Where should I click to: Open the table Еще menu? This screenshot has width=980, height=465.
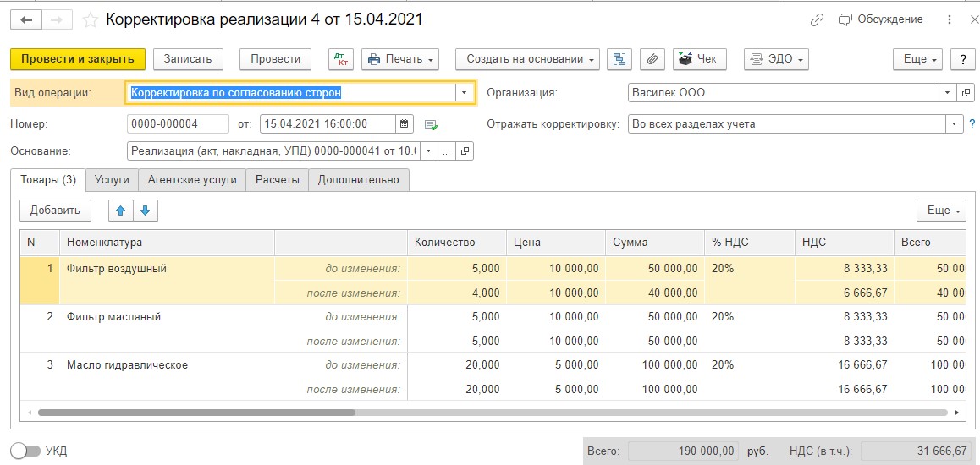(x=942, y=211)
